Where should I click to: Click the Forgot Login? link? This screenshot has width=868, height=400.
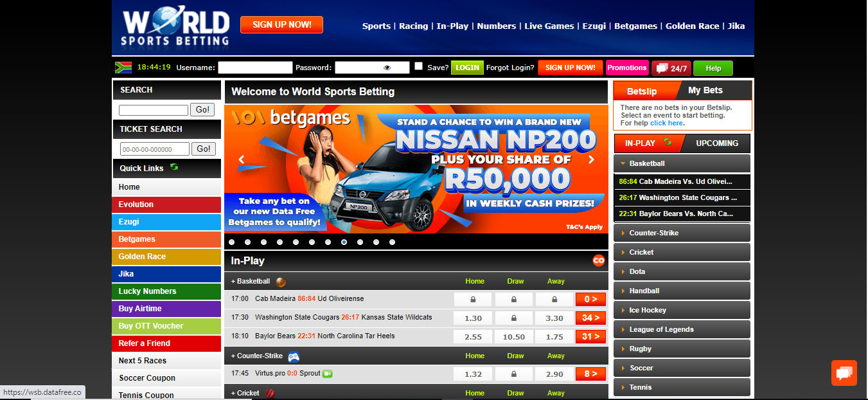pyautogui.click(x=510, y=68)
